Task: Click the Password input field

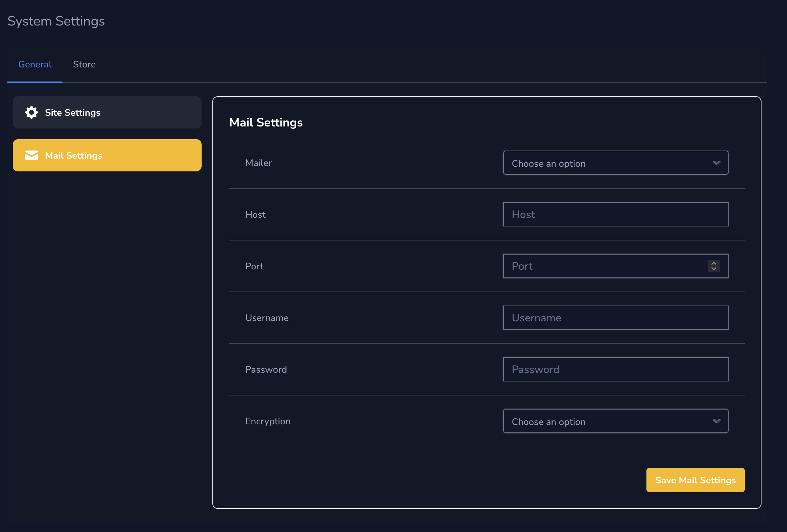Action: [x=616, y=369]
